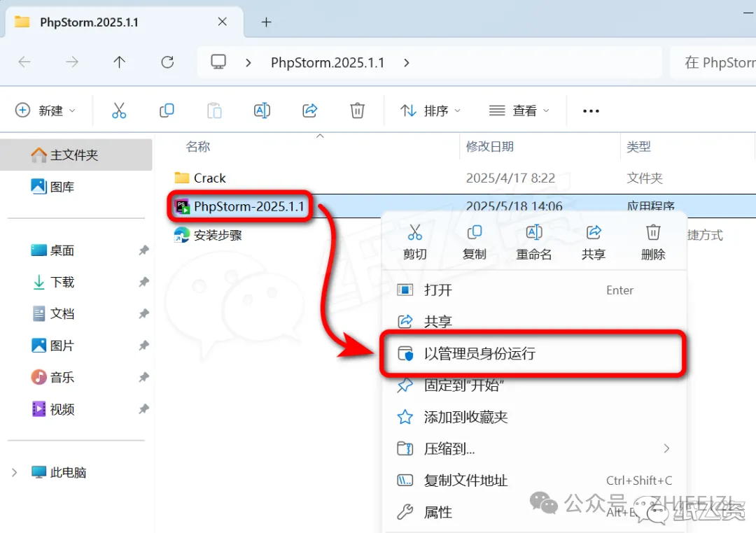Click 复制 in the context menu

click(x=474, y=242)
